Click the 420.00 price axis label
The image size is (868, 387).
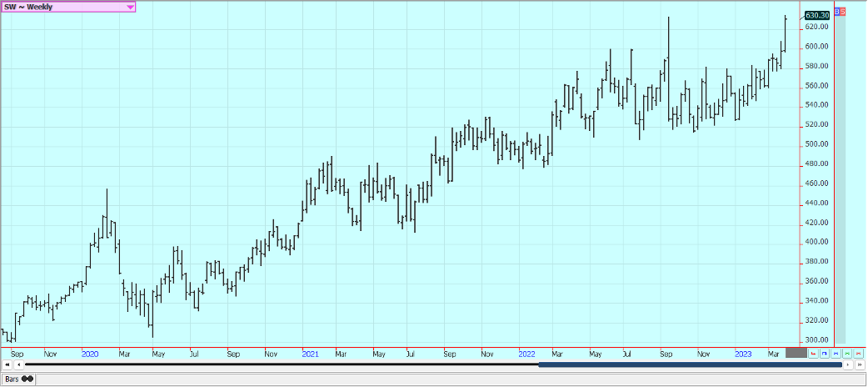click(816, 223)
